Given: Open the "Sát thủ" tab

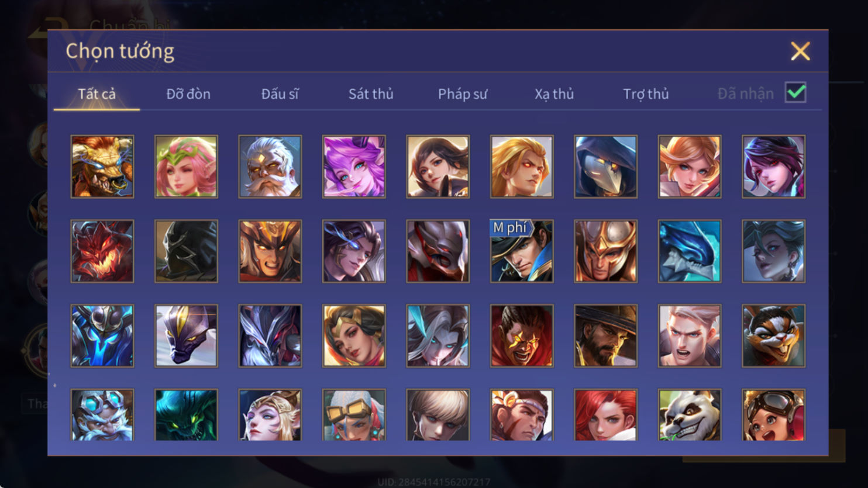Looking at the screenshot, I should click(x=371, y=94).
